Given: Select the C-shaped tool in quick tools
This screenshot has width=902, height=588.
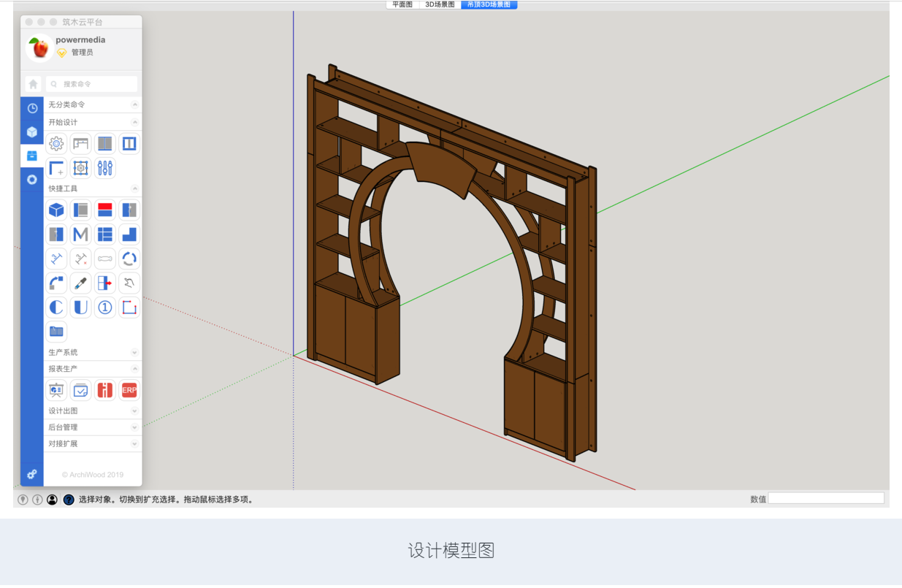Looking at the screenshot, I should (x=56, y=307).
